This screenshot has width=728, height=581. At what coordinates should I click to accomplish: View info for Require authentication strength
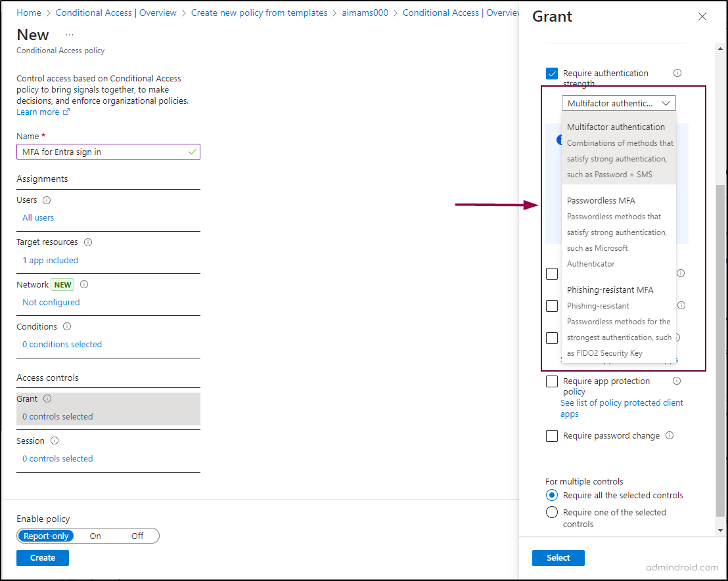click(677, 73)
